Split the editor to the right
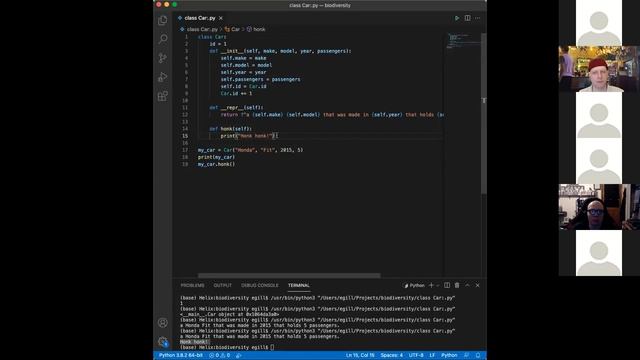Screen dimensions: 640x360 pyautogui.click(x=467, y=18)
